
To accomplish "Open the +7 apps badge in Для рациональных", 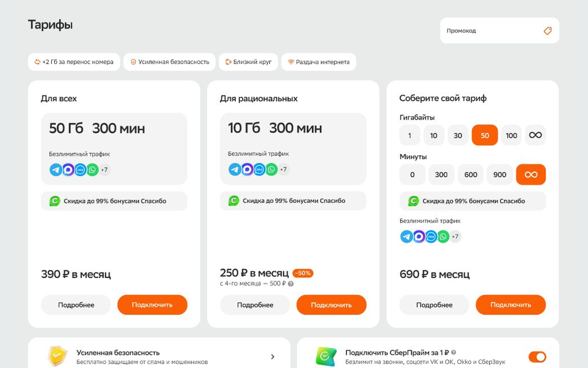I will pos(284,170).
